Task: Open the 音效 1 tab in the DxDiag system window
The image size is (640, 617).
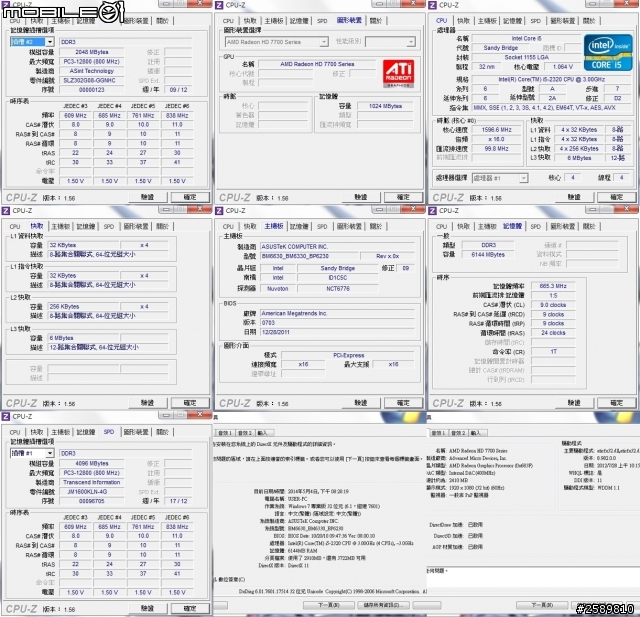Action: point(225,433)
